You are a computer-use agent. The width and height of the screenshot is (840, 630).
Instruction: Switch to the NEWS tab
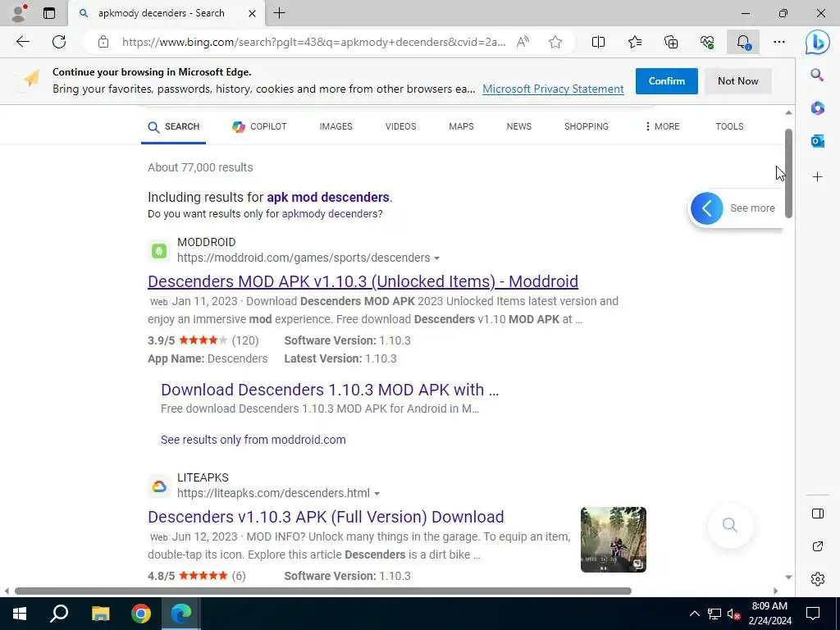point(519,126)
